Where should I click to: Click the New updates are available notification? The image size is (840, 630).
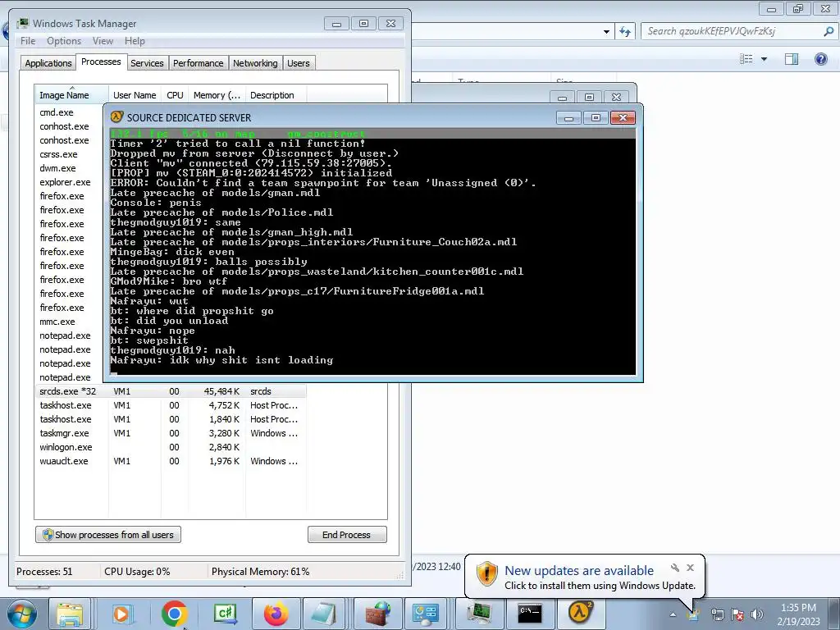point(579,571)
